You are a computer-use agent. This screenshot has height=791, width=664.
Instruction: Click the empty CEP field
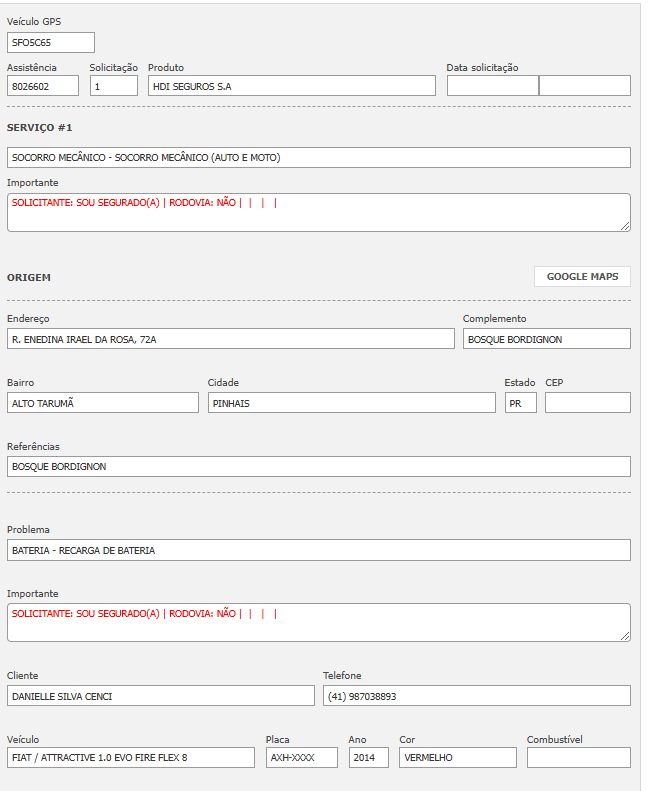[587, 403]
